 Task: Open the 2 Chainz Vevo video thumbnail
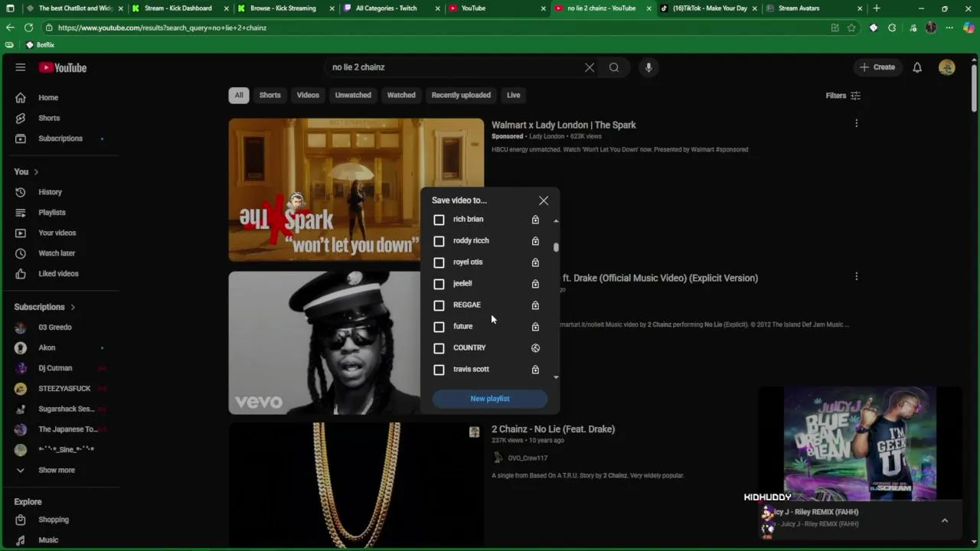pyautogui.click(x=324, y=343)
